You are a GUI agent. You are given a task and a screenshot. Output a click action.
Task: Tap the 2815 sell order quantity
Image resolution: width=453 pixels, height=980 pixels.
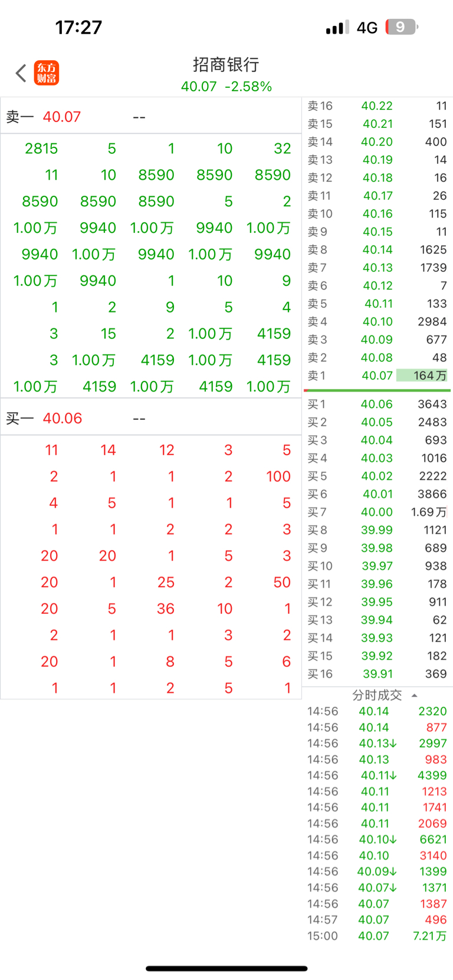41,149
